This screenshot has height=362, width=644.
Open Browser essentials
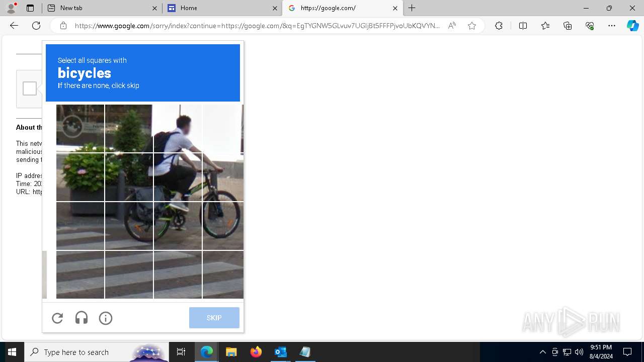[x=590, y=26]
